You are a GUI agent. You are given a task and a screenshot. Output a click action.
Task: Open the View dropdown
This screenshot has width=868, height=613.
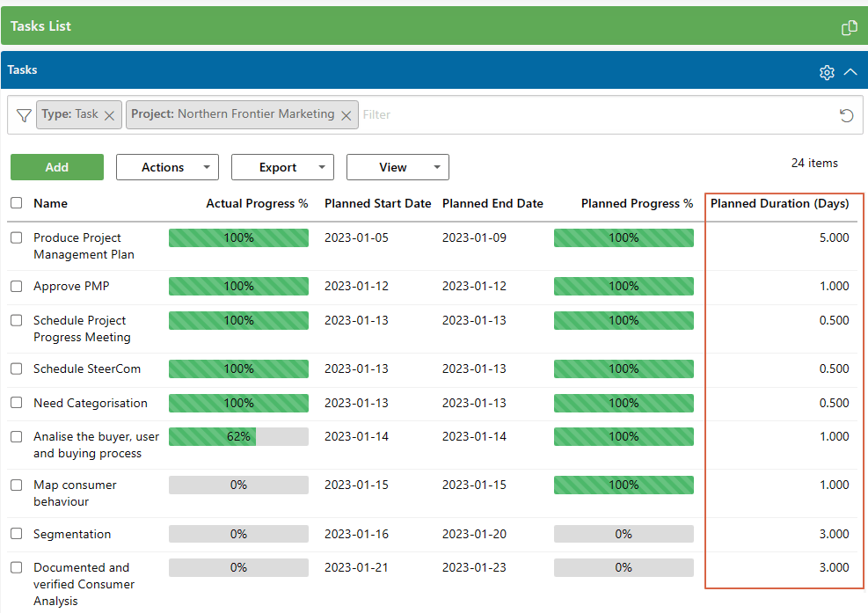coord(397,167)
